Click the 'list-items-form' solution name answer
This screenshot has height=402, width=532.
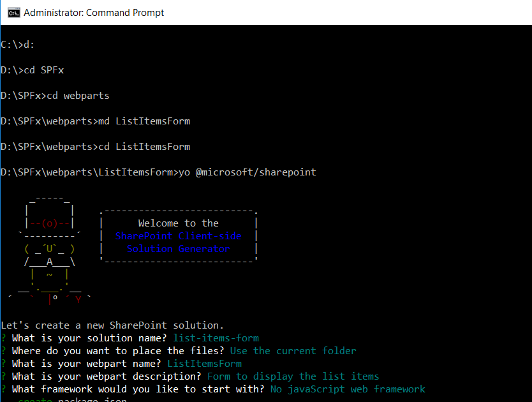[x=216, y=338]
